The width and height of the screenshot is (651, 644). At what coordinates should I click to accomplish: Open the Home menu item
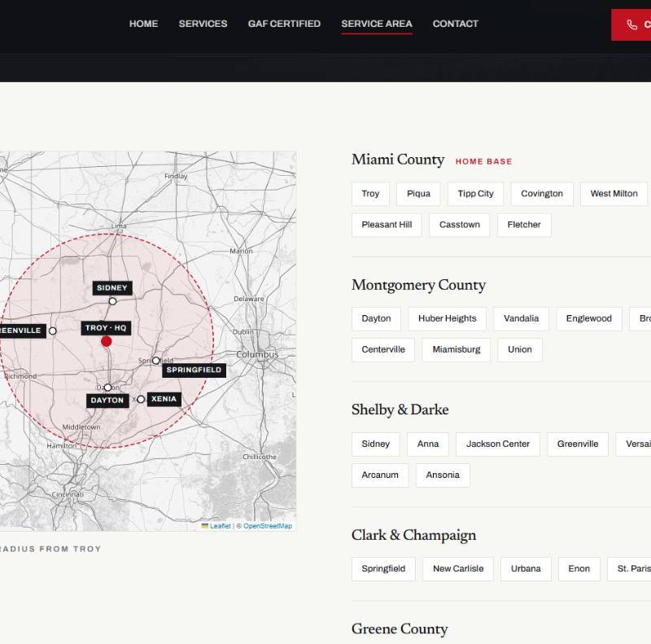(144, 24)
